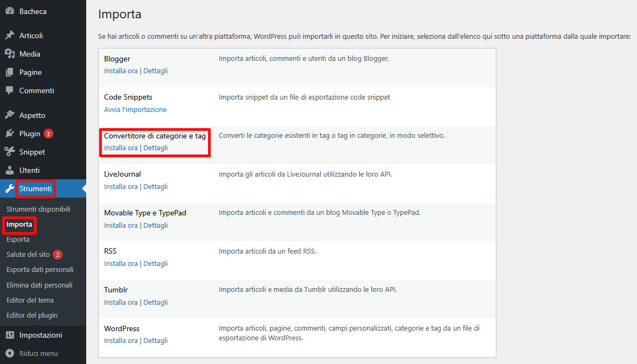Open the Utenti menu
This screenshot has height=364, width=637.
point(29,170)
